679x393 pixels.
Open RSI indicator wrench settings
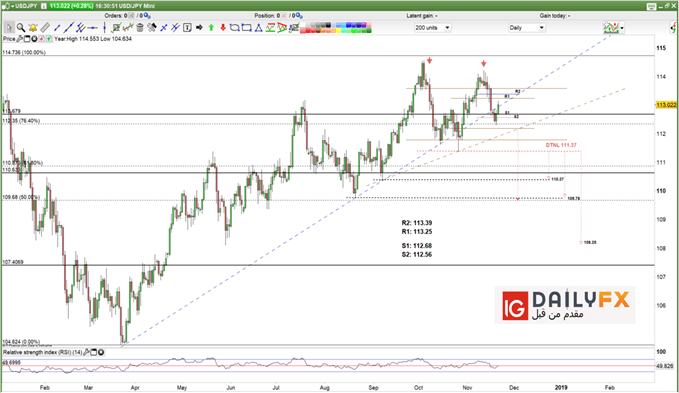[x=86, y=352]
